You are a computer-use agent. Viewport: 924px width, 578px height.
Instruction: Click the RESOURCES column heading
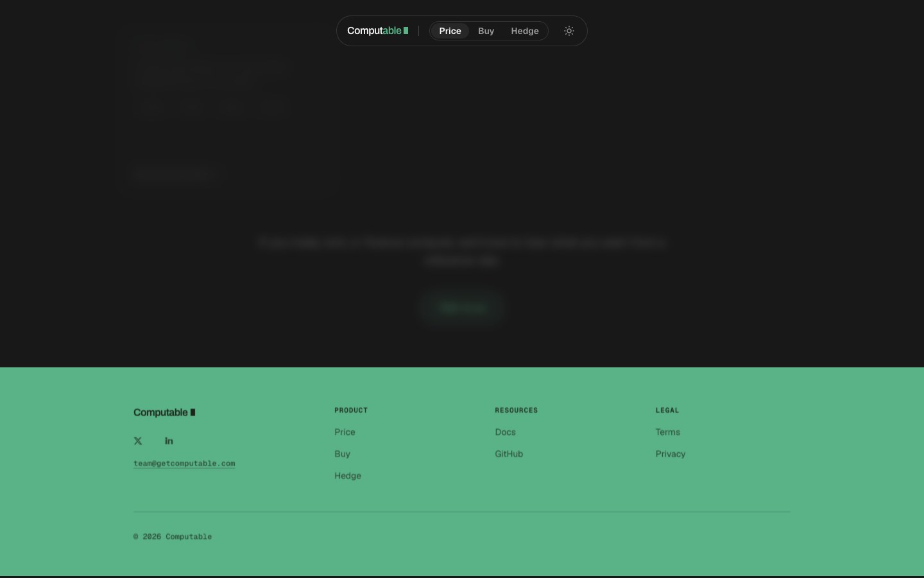pyautogui.click(x=517, y=410)
